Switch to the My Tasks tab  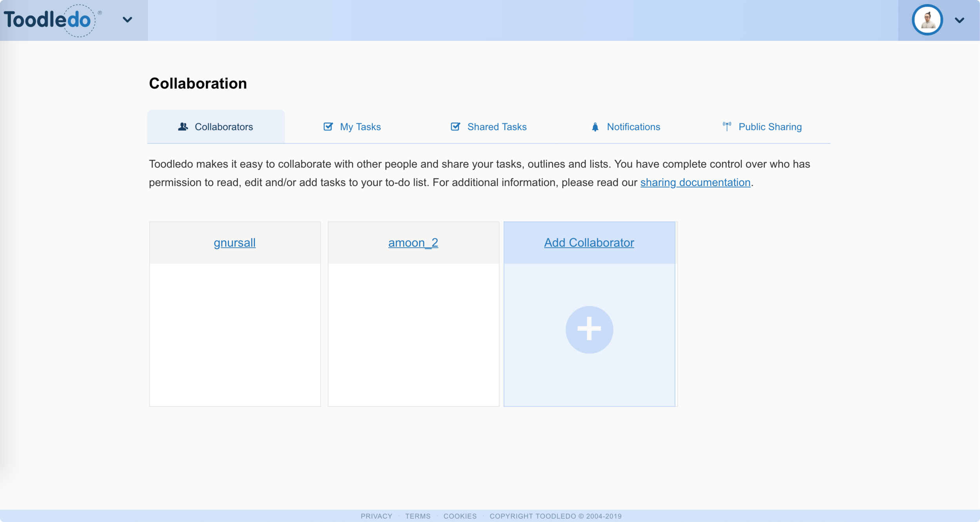[352, 127]
